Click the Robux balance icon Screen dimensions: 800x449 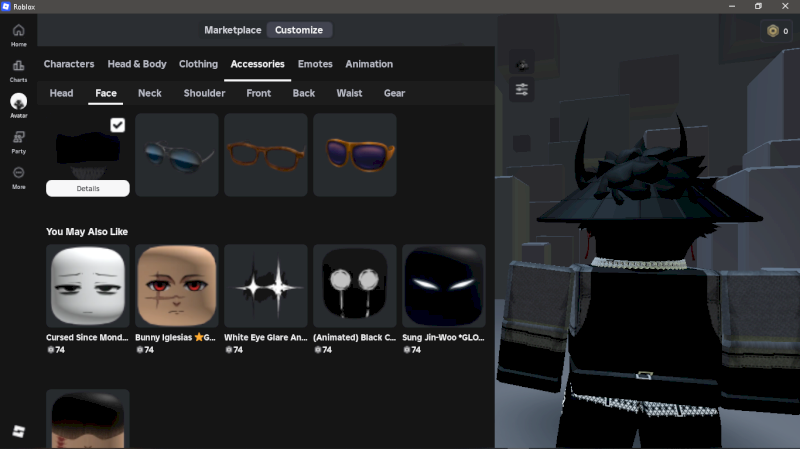coord(773,31)
